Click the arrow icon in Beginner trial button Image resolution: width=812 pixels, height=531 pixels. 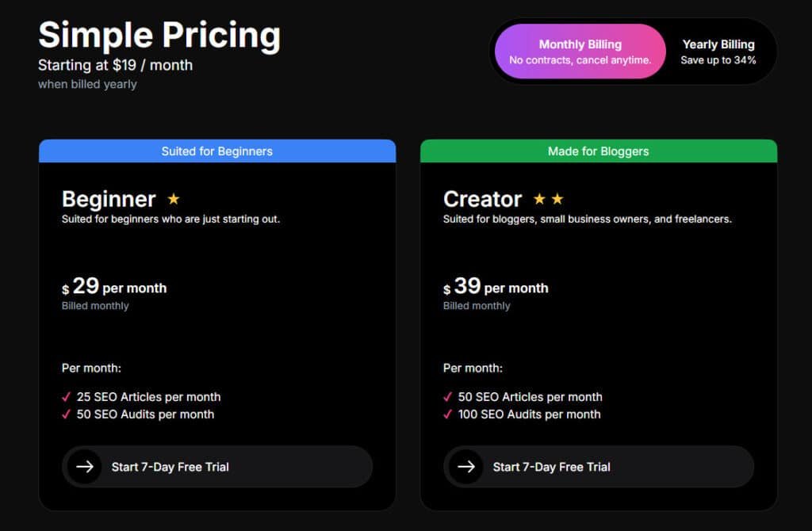coord(84,467)
